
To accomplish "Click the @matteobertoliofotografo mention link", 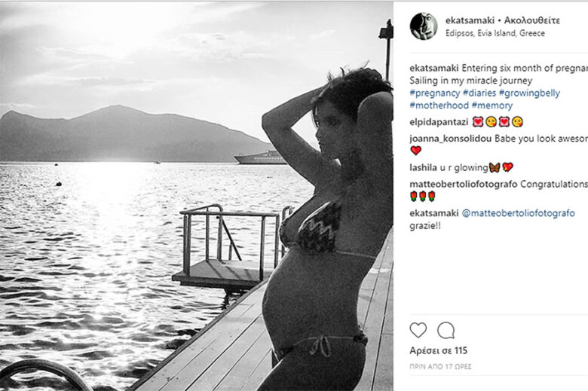I will [x=518, y=213].
